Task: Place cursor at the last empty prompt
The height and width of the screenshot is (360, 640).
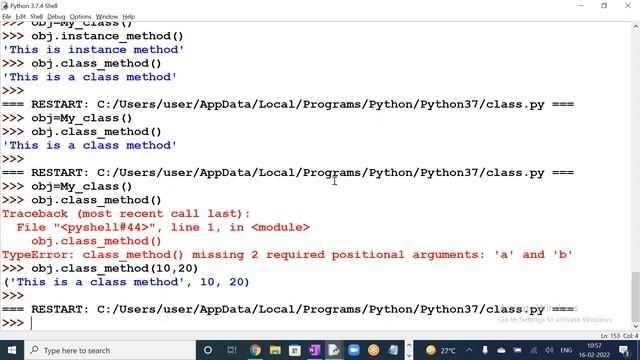Action: click(32, 323)
